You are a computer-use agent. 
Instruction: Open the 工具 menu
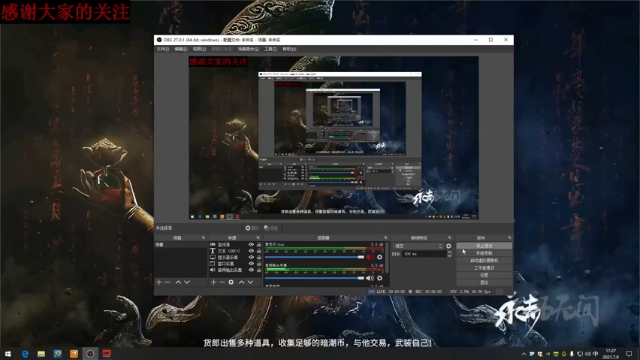(270, 49)
